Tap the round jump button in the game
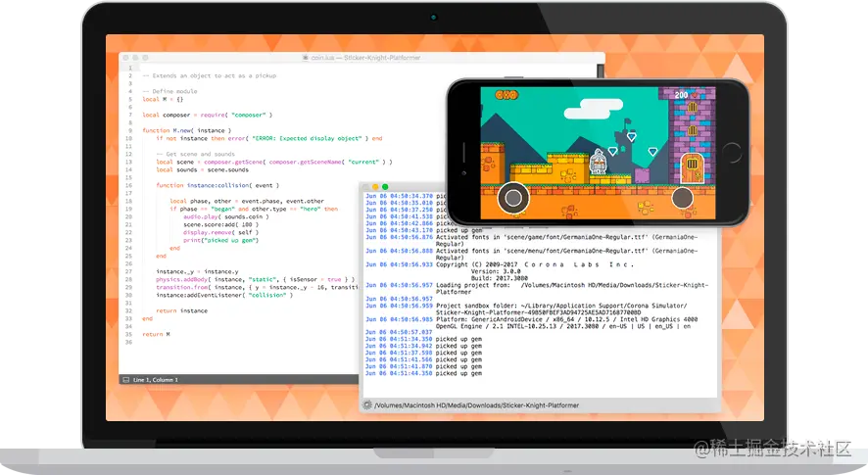 682,198
